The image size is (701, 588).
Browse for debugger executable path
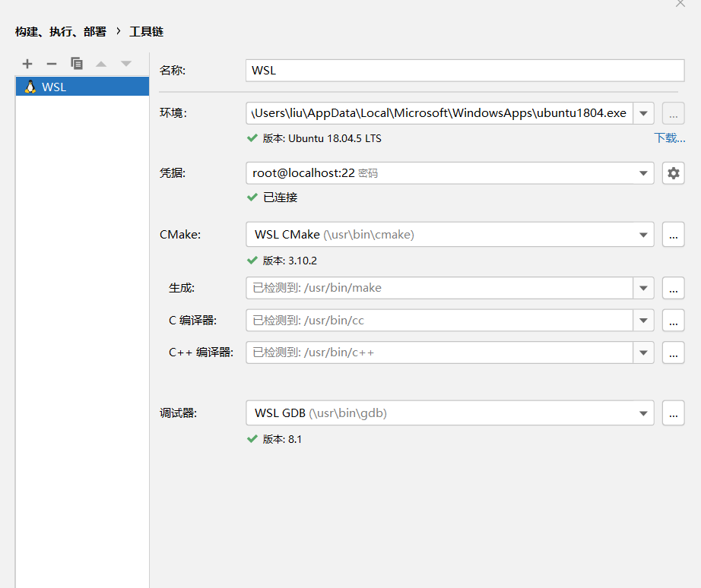click(674, 413)
